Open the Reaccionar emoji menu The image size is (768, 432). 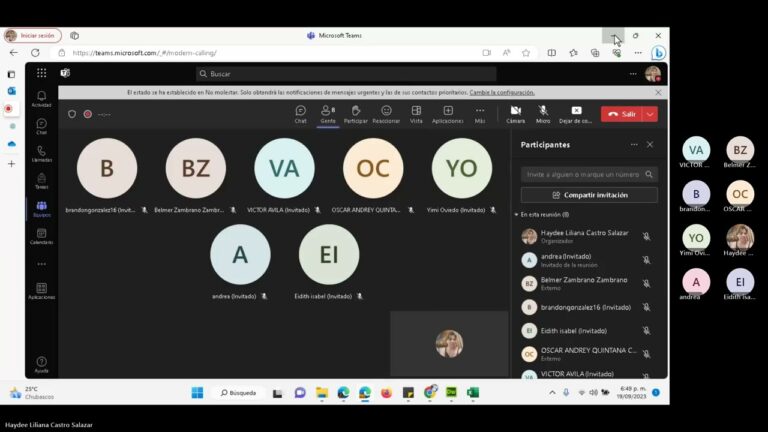[386, 114]
